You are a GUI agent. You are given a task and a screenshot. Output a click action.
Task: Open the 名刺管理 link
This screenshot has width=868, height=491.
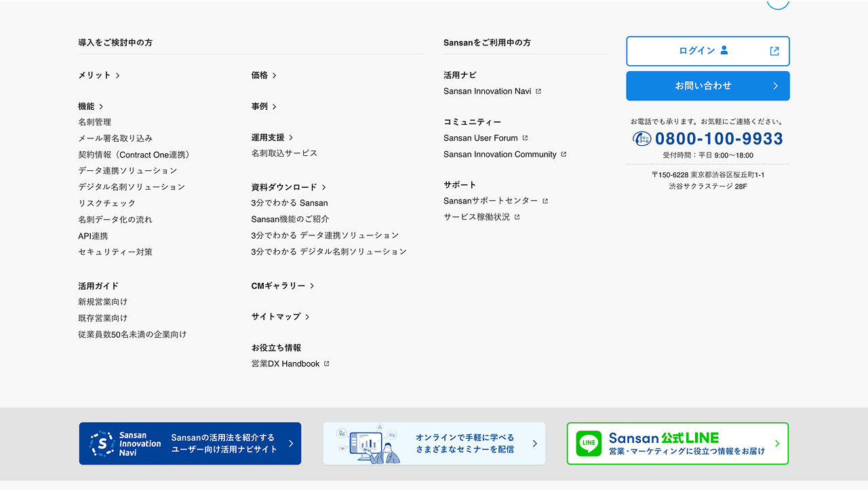tap(95, 121)
